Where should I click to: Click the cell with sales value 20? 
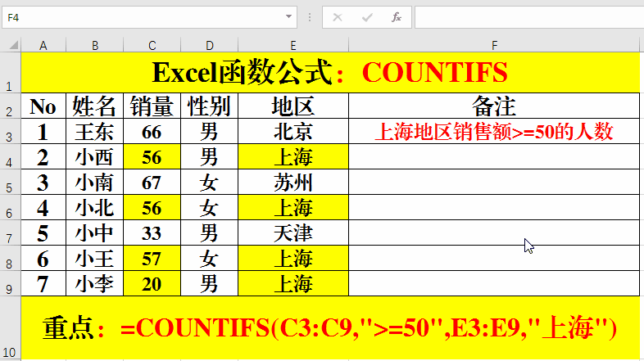[152, 283]
